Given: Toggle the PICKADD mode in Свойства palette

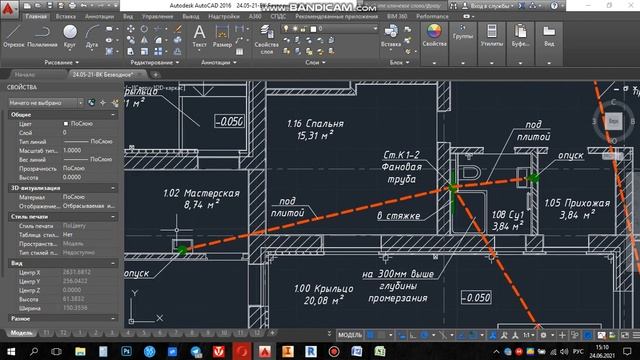Looking at the screenshot, I should click(91, 103).
